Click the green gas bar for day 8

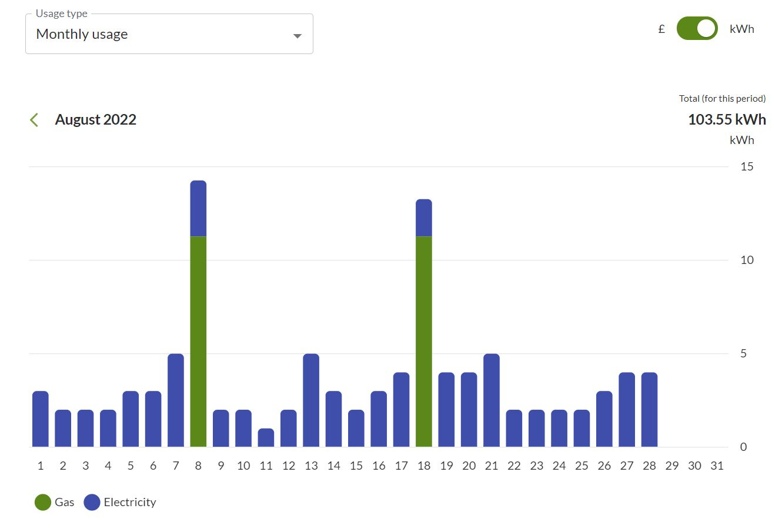point(198,341)
